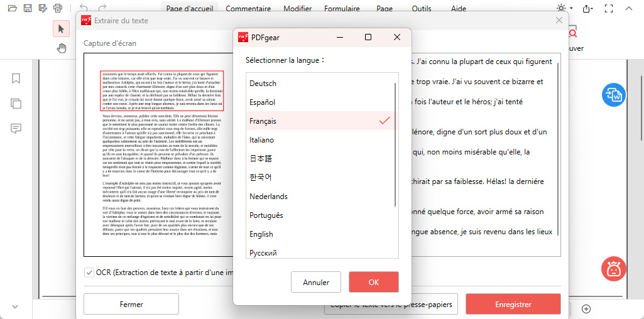The image size is (644, 319).
Task: Undo with the back arrow icon
Action: coord(84,8)
